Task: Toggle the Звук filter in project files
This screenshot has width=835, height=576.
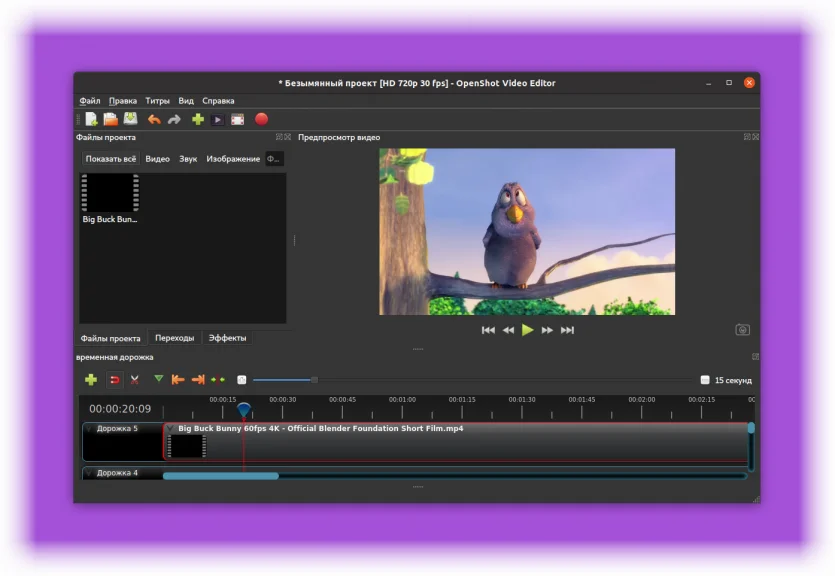Action: coord(188,159)
